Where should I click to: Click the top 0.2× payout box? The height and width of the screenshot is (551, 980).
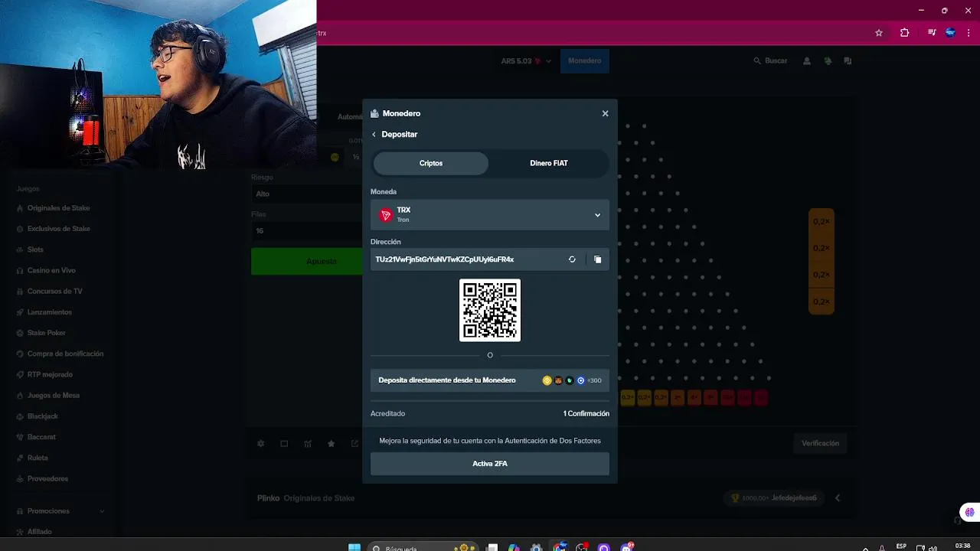[822, 221]
